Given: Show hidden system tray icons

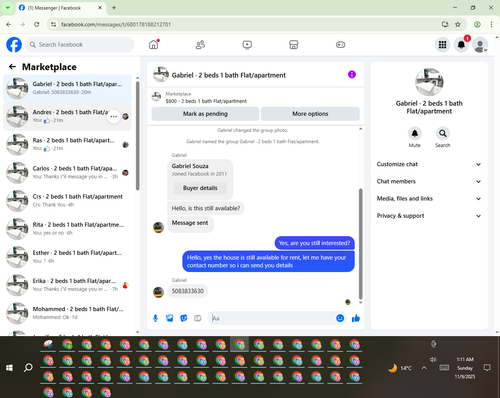Looking at the screenshot, I should (424, 368).
